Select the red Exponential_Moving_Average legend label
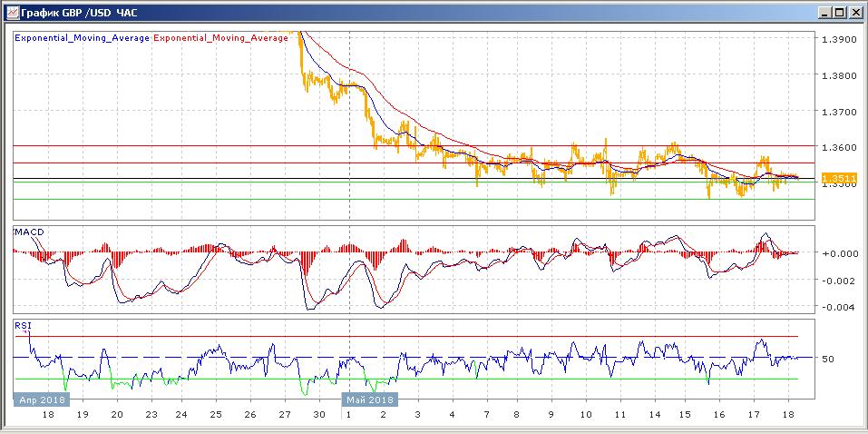This screenshot has width=868, height=434. (220, 39)
